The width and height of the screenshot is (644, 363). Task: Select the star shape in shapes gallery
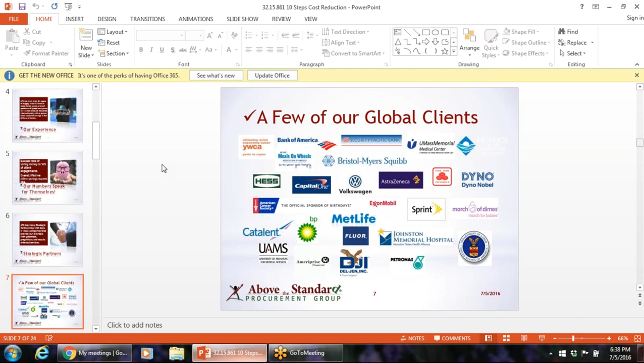tap(445, 51)
